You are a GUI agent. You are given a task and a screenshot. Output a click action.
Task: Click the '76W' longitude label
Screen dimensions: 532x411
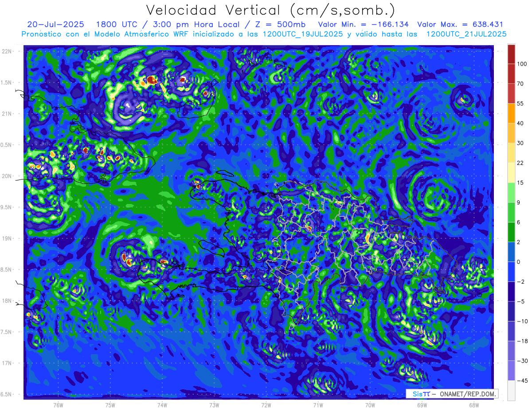click(58, 405)
